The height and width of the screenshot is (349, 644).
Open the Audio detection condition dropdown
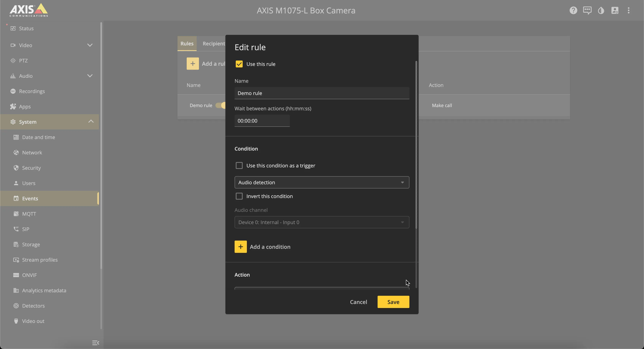click(322, 182)
